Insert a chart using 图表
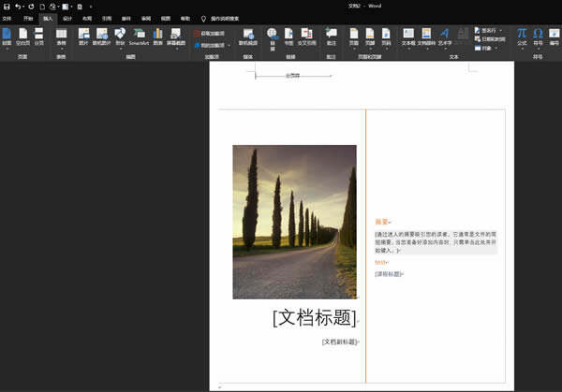Image resolution: width=562 pixels, height=392 pixels. point(157,36)
